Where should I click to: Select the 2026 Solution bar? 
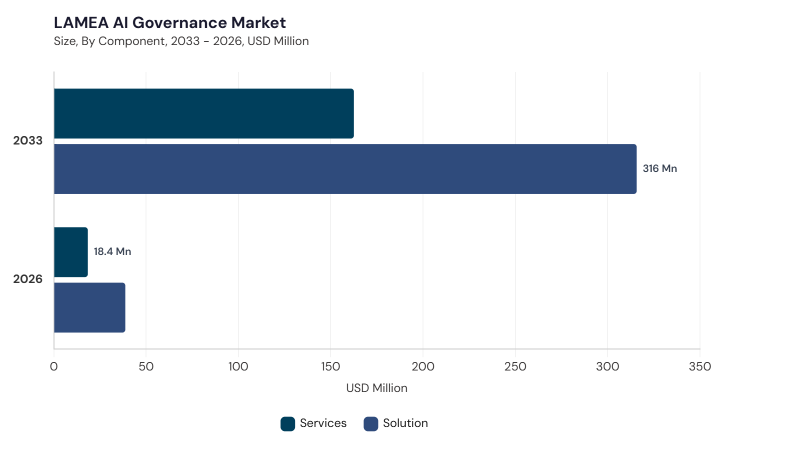point(90,308)
